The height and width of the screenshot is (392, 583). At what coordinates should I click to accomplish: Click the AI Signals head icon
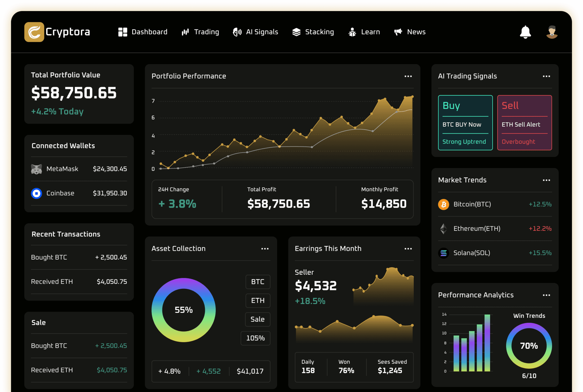[x=237, y=32]
